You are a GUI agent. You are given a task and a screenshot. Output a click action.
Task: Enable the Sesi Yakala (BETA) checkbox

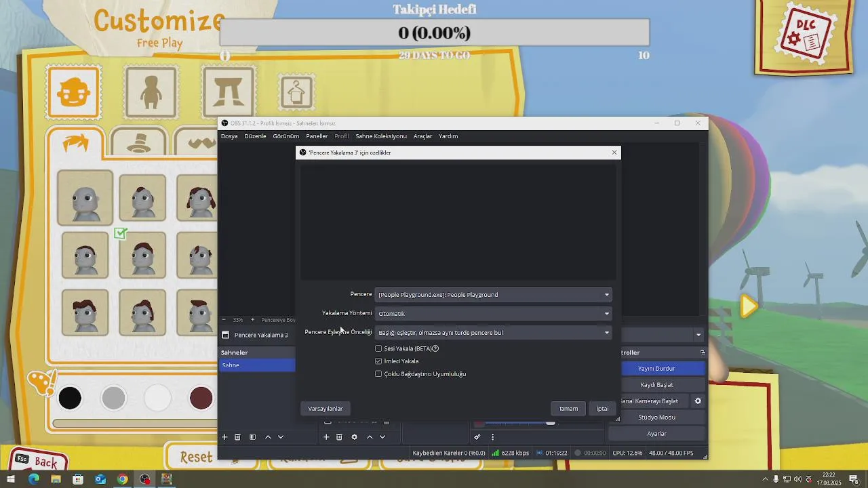[x=378, y=348]
